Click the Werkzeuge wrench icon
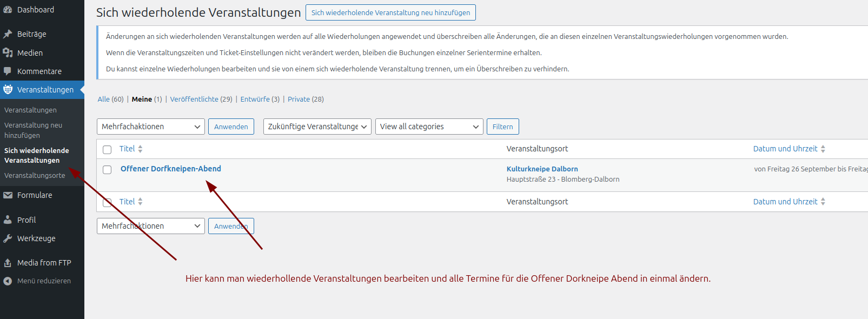This screenshot has height=319, width=868. tap(8, 238)
